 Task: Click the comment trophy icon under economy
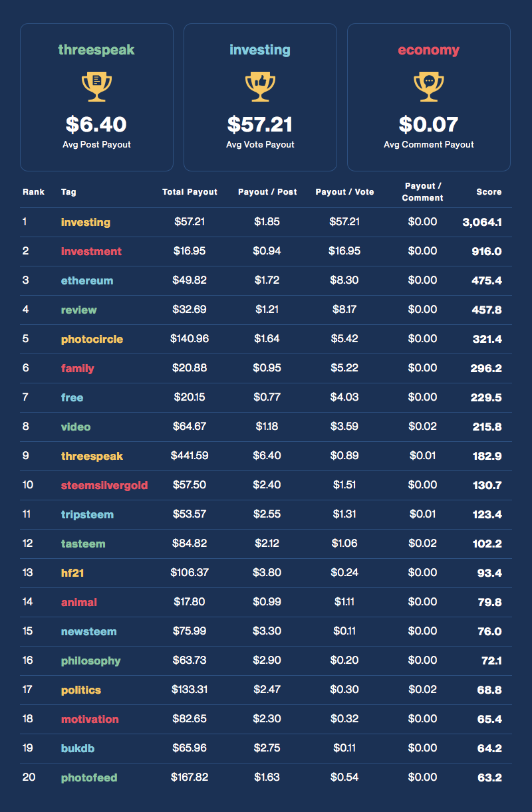[x=429, y=86]
